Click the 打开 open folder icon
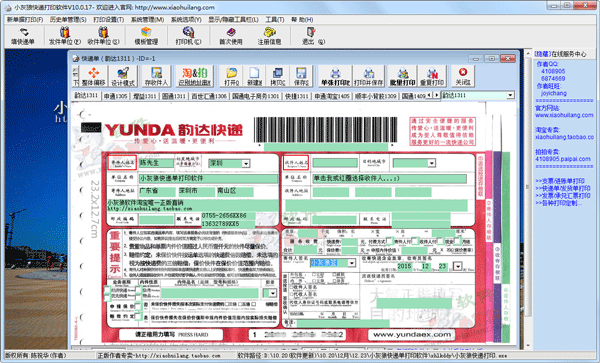Screen dimensions: 600x363 click(232, 76)
